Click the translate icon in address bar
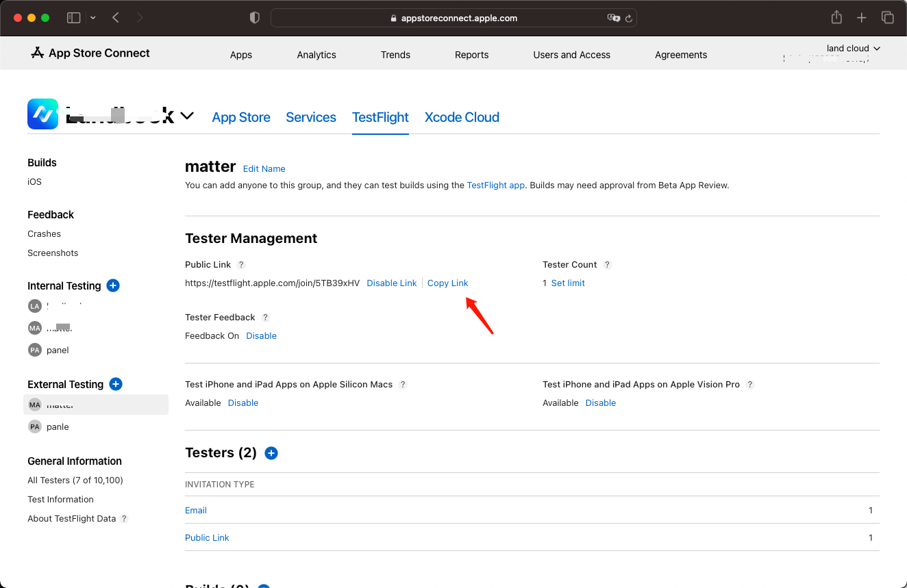The width and height of the screenshot is (907, 588). click(613, 18)
